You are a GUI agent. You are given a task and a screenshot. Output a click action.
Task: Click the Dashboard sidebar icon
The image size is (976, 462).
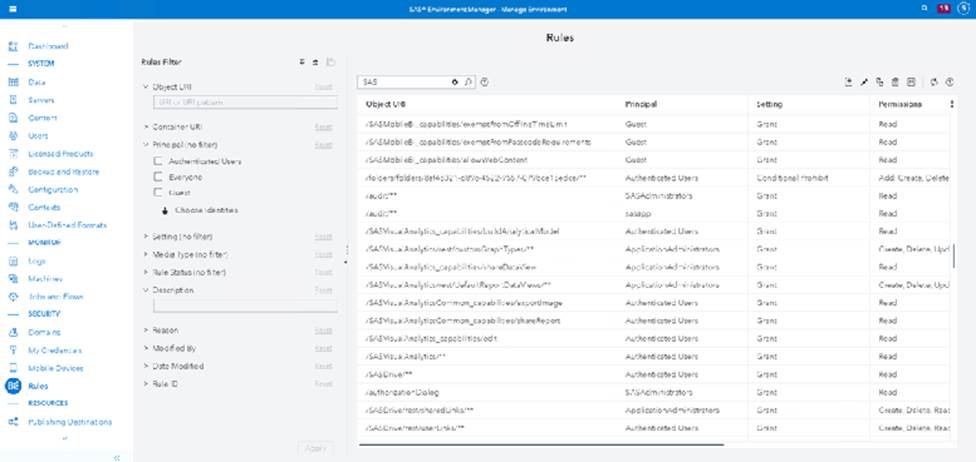[x=13, y=46]
